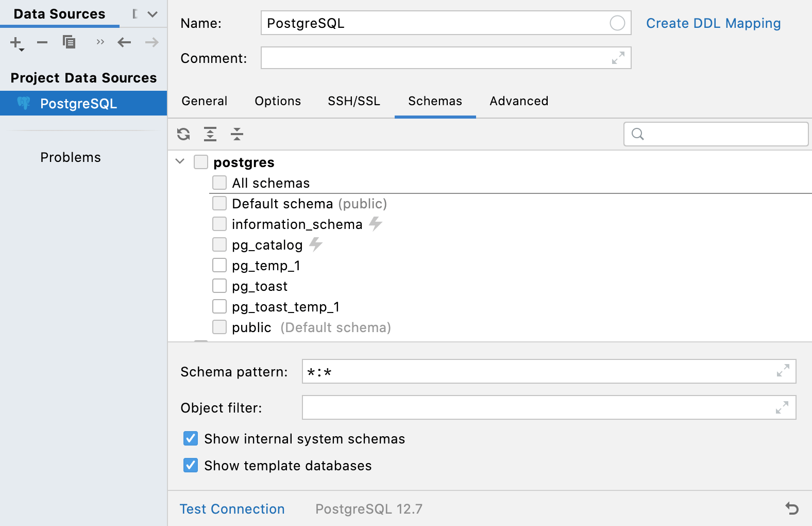Revert changes with the undo arrow icon
Viewport: 812px width, 526px height.
[x=792, y=508]
